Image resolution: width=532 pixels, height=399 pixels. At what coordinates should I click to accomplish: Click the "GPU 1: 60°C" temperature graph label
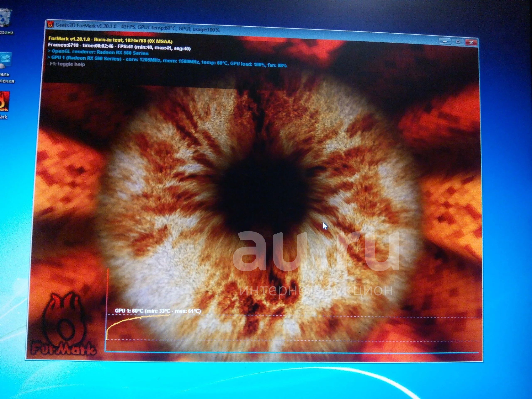point(158,311)
